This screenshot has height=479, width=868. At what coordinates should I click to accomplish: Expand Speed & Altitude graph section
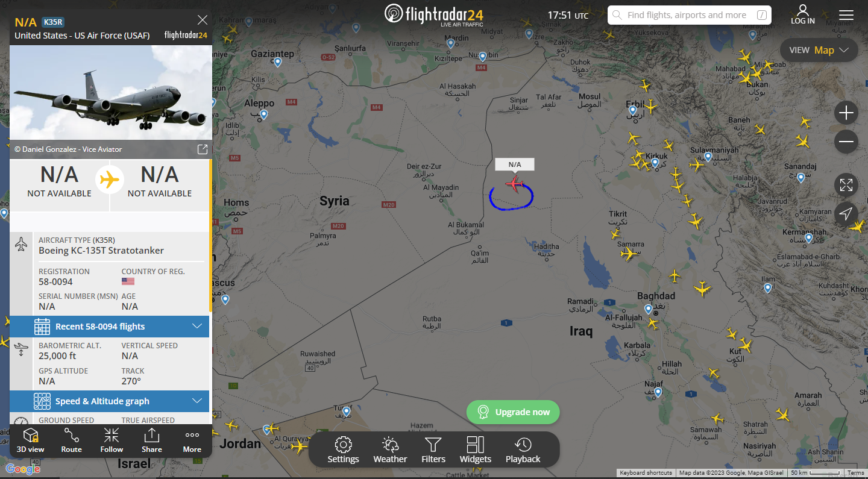point(110,401)
